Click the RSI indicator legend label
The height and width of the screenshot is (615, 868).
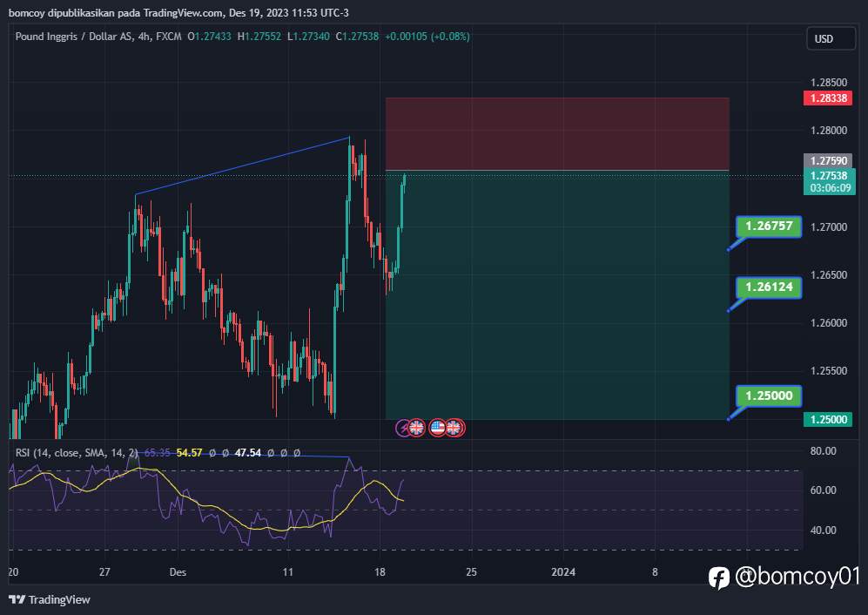click(77, 453)
